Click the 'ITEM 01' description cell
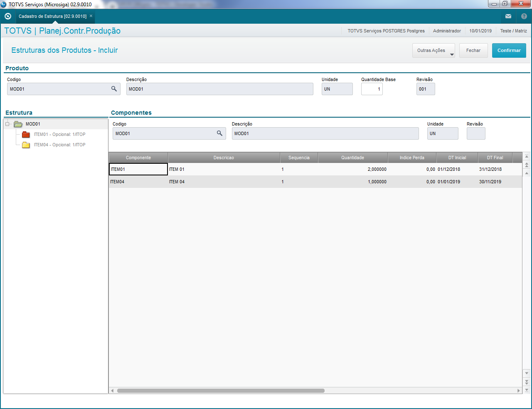532x409 pixels. [224, 169]
